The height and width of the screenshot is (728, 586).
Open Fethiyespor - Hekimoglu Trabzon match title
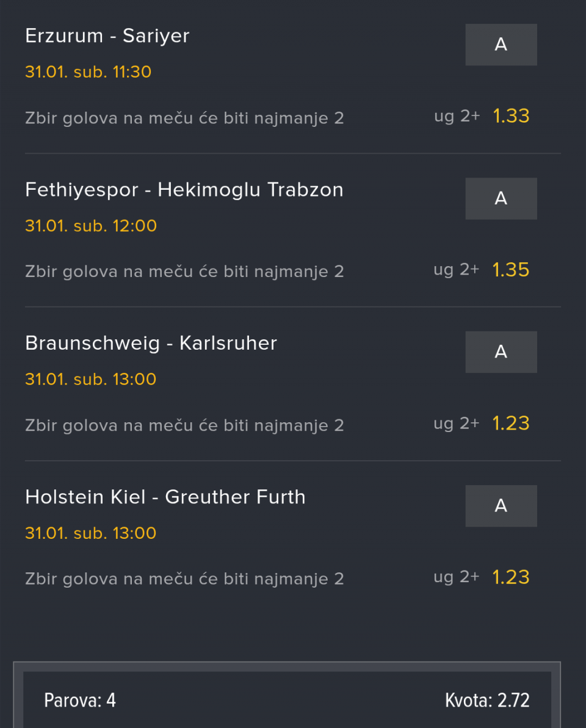[x=184, y=190]
